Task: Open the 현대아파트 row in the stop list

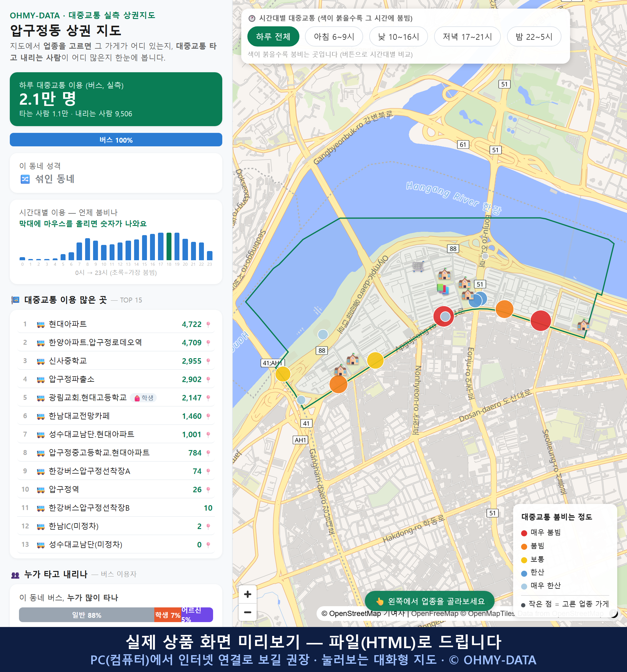Action: click(116, 325)
